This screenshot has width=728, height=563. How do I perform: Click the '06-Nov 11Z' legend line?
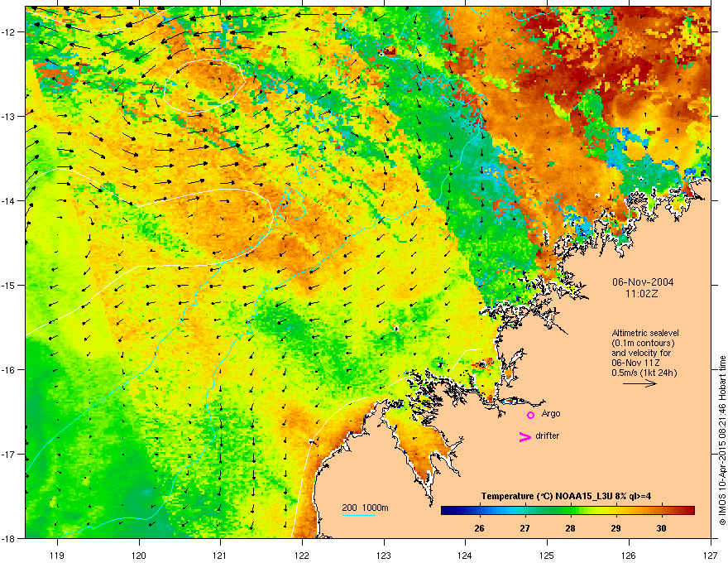[635, 363]
